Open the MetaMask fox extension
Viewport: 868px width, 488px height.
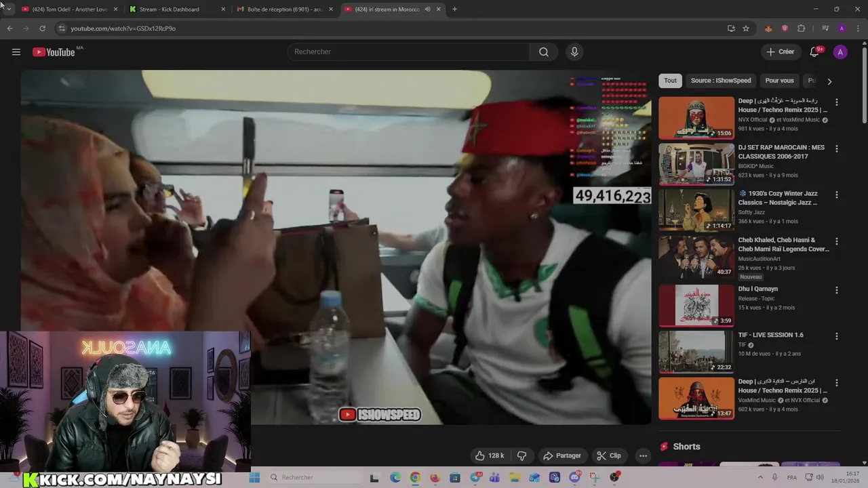pos(768,28)
